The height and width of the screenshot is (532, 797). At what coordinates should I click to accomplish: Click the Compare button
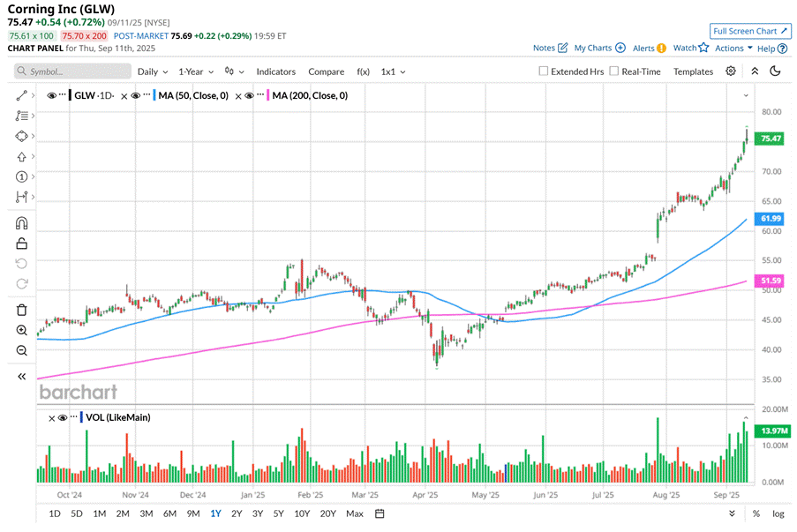[326, 71]
